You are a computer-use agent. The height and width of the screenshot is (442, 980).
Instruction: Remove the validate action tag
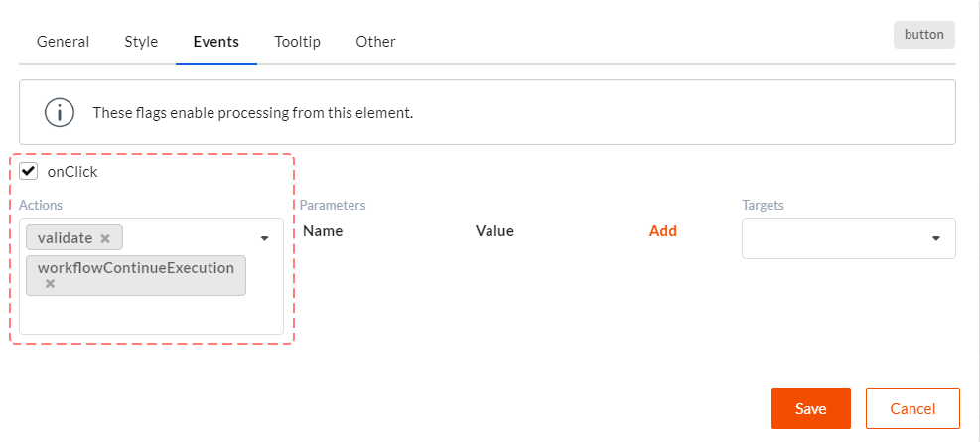[x=105, y=238]
